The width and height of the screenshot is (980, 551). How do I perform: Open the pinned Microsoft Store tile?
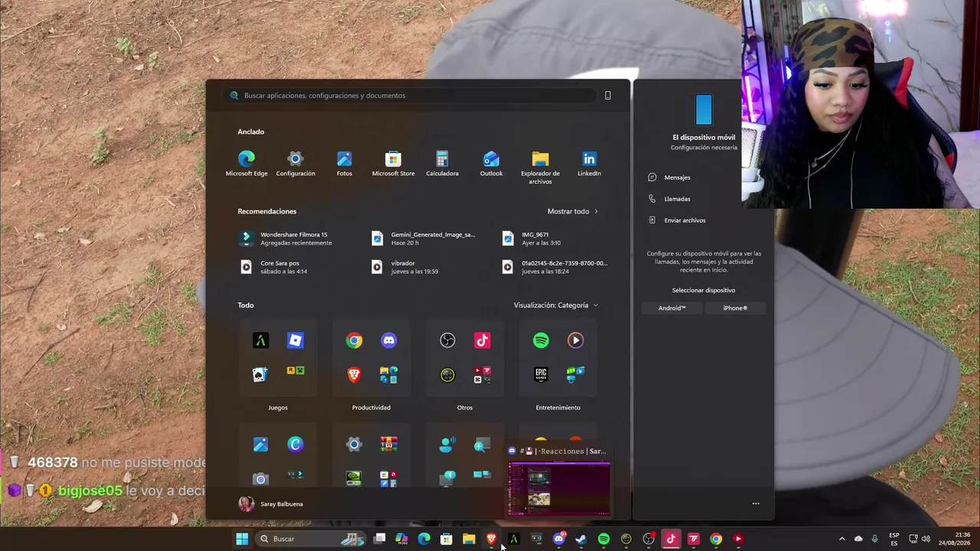pos(394,164)
